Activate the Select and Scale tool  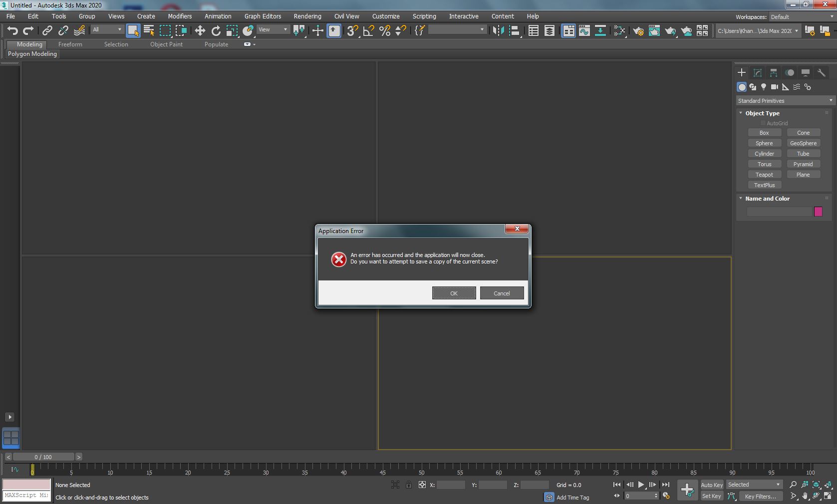pos(232,30)
